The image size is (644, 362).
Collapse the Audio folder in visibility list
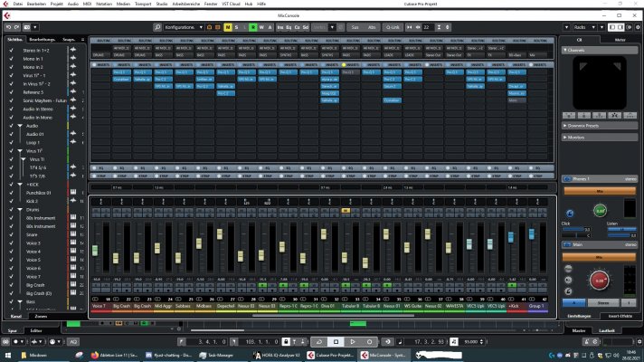pyautogui.click(x=20, y=126)
